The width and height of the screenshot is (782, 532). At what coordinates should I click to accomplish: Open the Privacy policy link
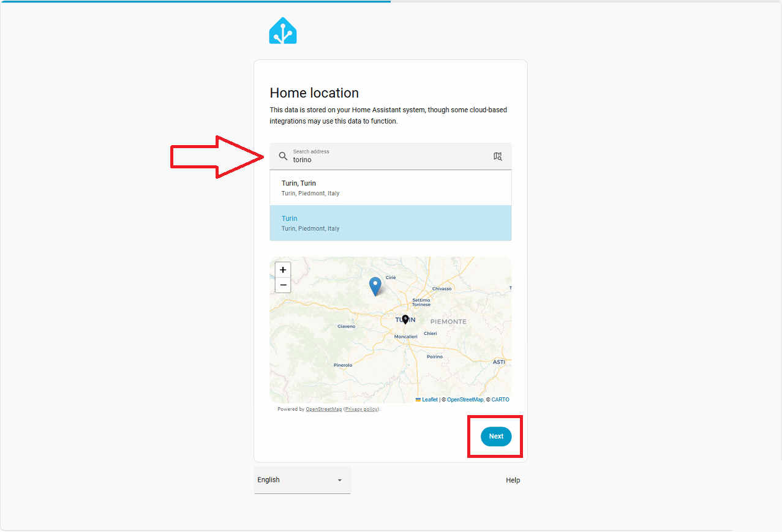pyautogui.click(x=361, y=409)
